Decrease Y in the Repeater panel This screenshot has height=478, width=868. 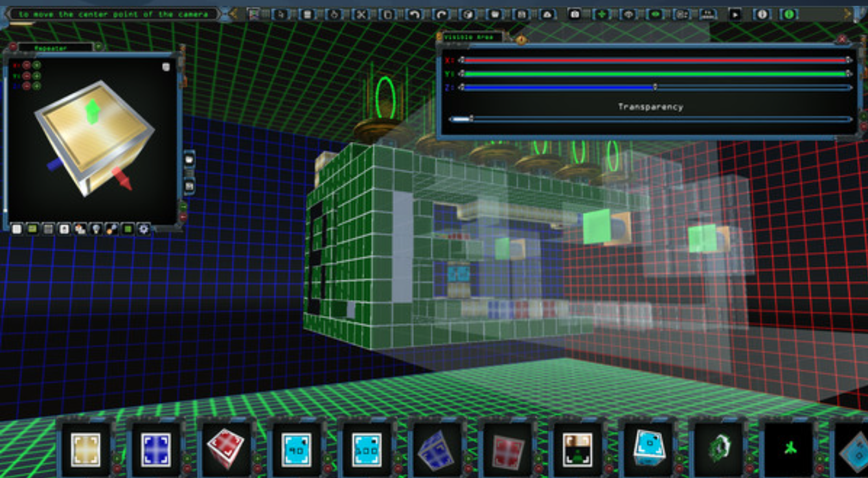coord(27,75)
